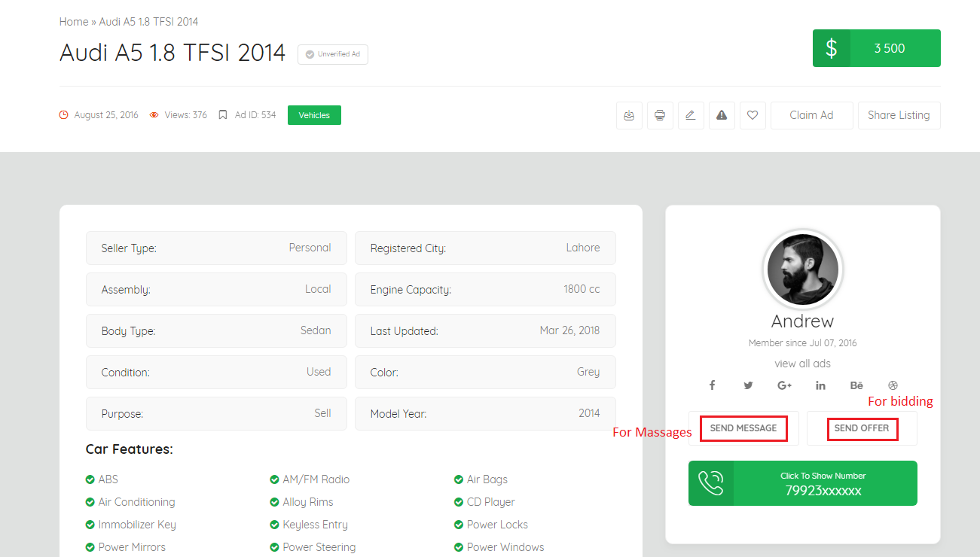Image resolution: width=980 pixels, height=557 pixels.
Task: Click the 'AM/FM Radio' feature
Action: (310, 479)
